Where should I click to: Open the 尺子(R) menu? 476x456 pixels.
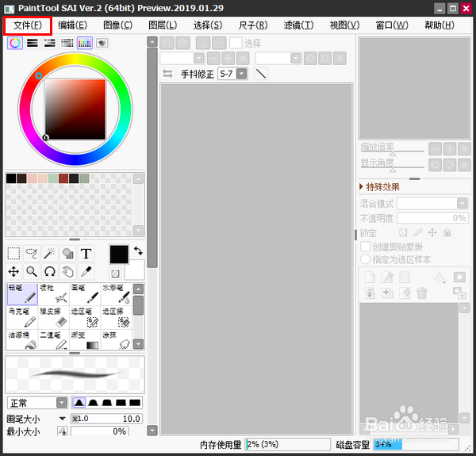[253, 25]
